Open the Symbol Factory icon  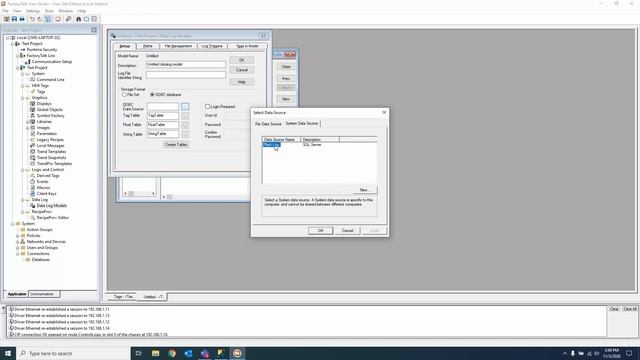point(33,116)
